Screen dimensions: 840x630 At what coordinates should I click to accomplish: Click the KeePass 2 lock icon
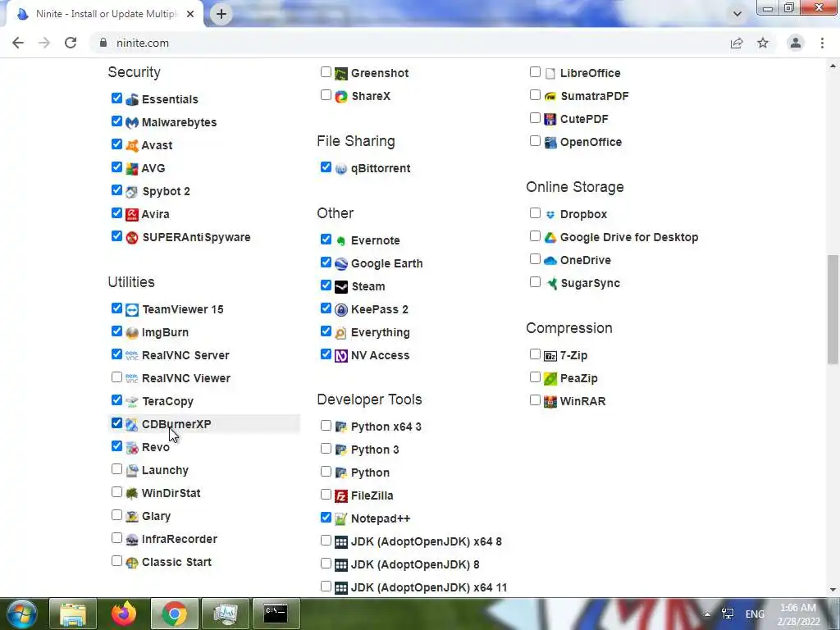(341, 309)
